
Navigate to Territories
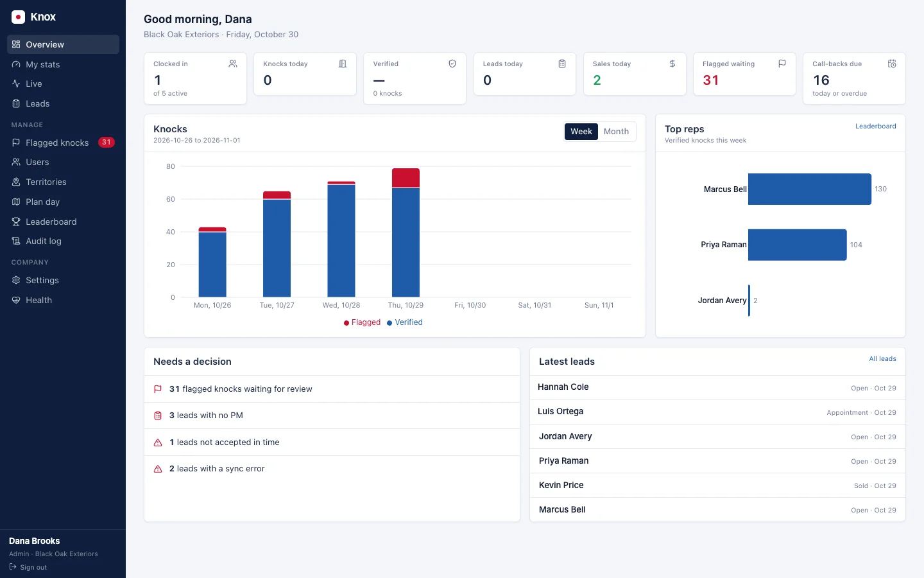tap(63, 182)
